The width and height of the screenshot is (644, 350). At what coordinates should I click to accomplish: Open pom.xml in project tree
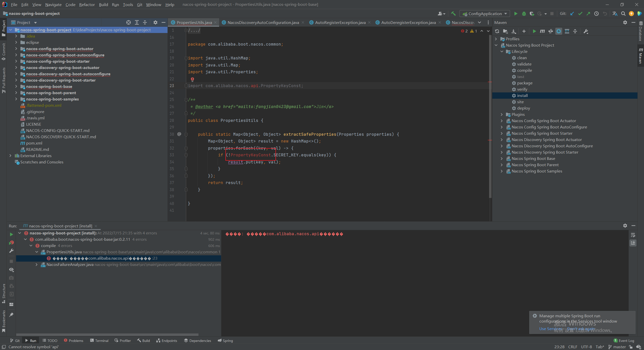pyautogui.click(x=34, y=143)
